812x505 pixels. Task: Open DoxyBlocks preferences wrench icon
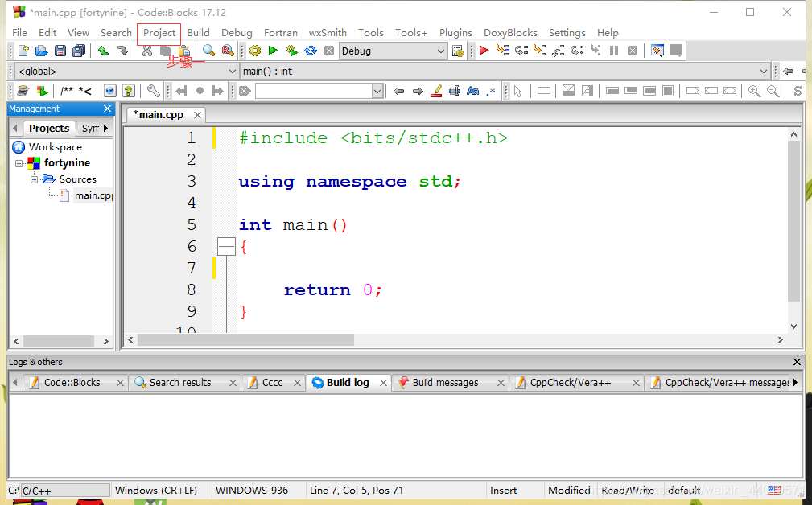tap(153, 91)
